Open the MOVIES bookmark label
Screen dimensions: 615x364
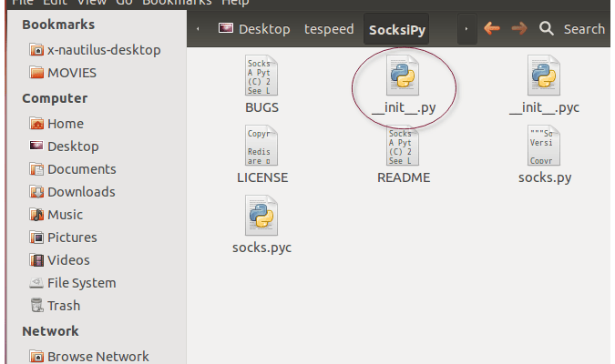click(x=72, y=73)
